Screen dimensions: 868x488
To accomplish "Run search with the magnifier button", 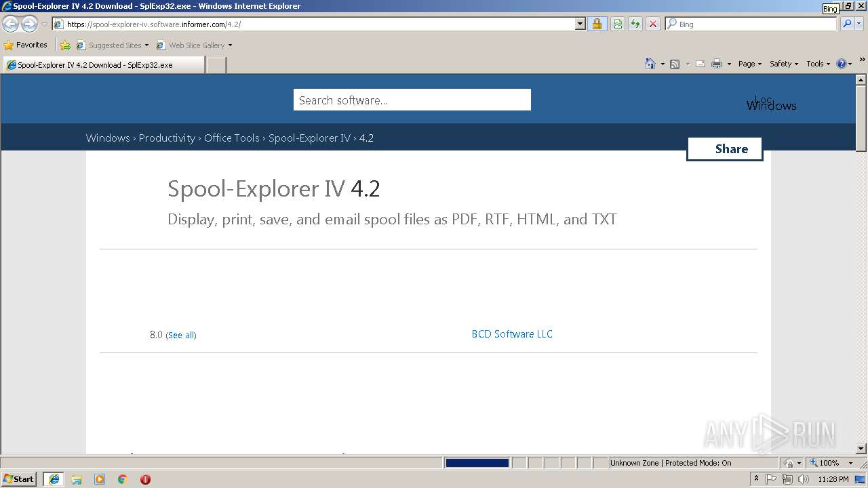I will pyautogui.click(x=846, y=24).
